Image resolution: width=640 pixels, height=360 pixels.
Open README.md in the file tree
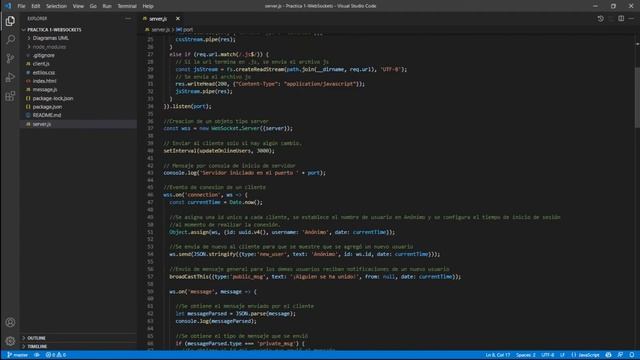pos(47,116)
